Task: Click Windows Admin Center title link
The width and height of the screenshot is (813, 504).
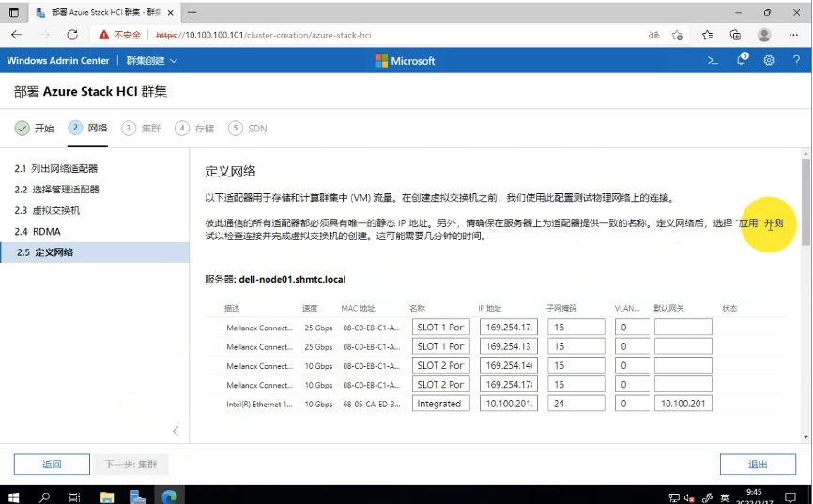Action: click(58, 61)
